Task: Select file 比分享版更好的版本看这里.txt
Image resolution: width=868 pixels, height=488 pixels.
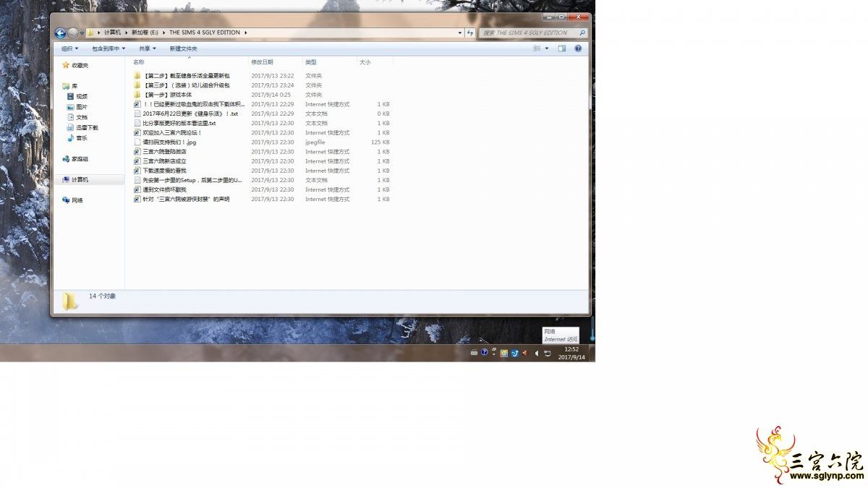Action: pos(179,124)
